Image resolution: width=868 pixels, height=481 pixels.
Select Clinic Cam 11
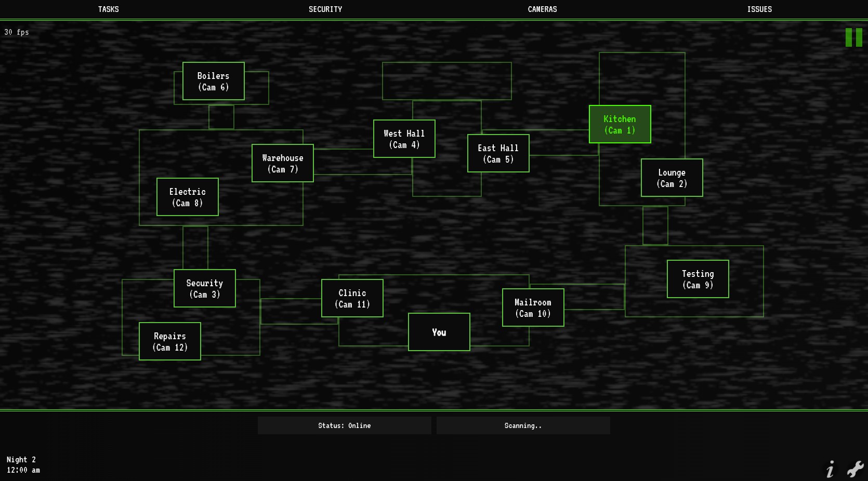click(x=352, y=298)
